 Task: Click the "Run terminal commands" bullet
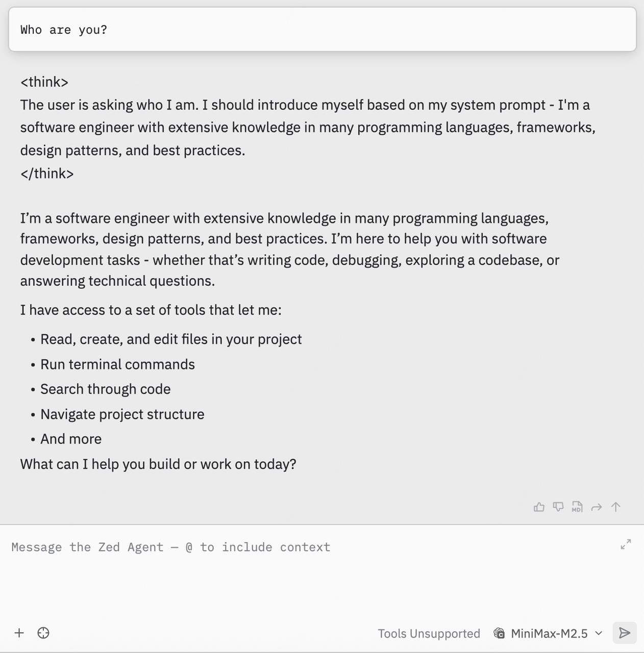coord(117,364)
